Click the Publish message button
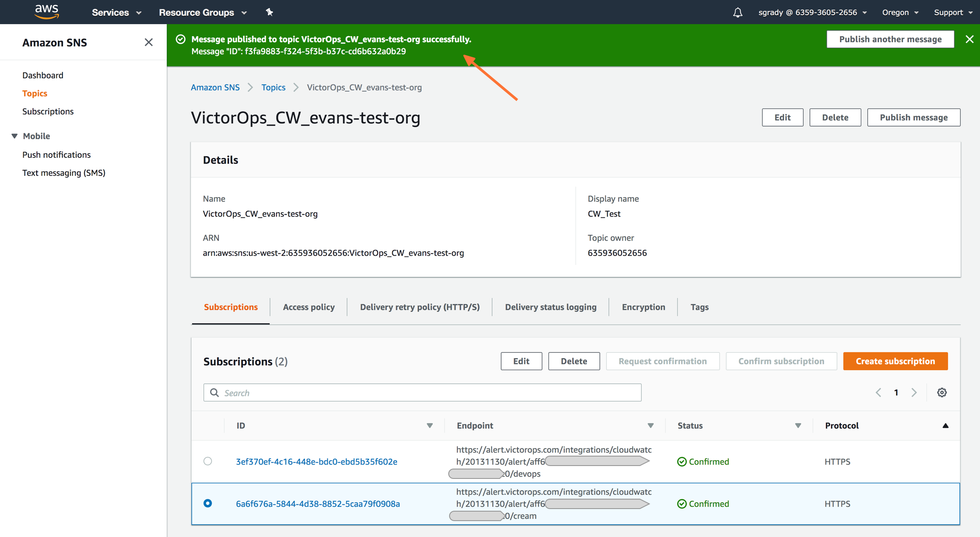The image size is (980, 537). point(914,117)
